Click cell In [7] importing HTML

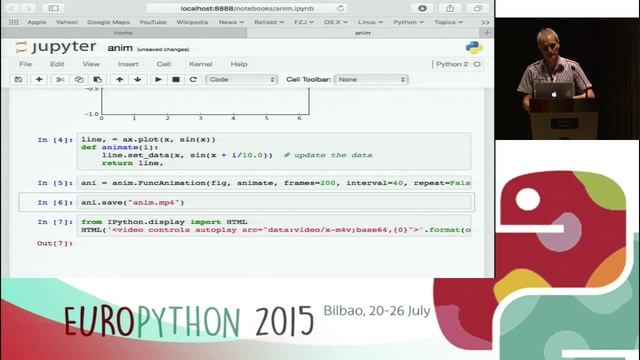coord(273,226)
